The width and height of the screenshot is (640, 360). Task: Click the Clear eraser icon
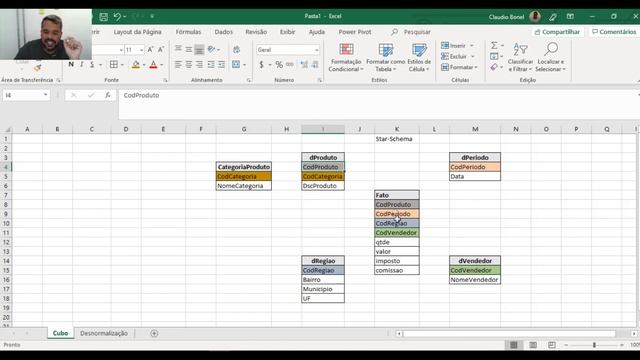[494, 67]
